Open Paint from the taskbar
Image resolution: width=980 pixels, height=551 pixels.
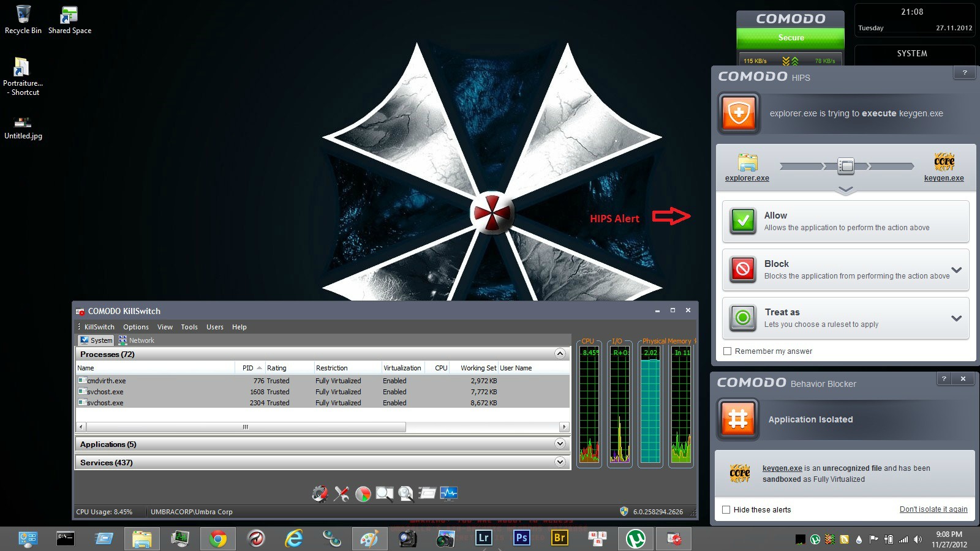(369, 539)
